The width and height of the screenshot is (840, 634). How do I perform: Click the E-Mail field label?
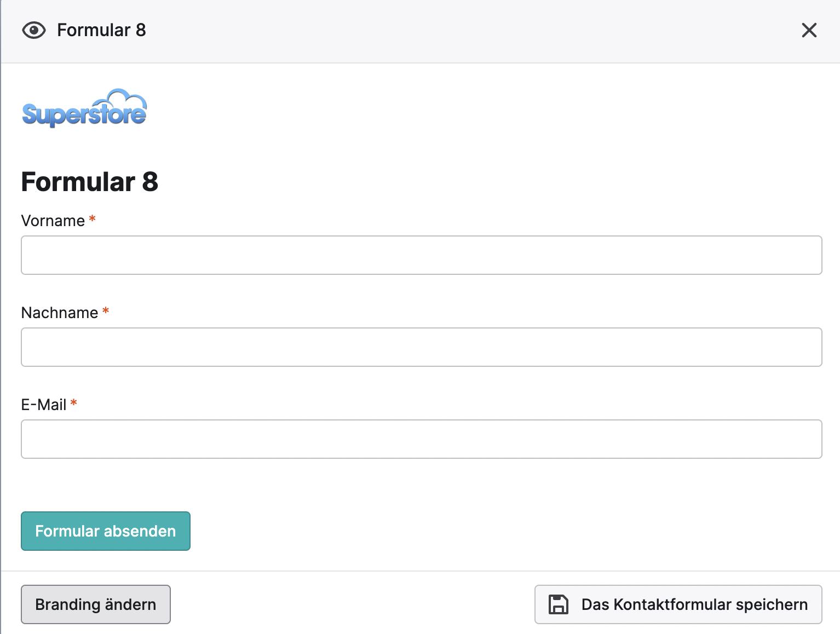pos(44,405)
